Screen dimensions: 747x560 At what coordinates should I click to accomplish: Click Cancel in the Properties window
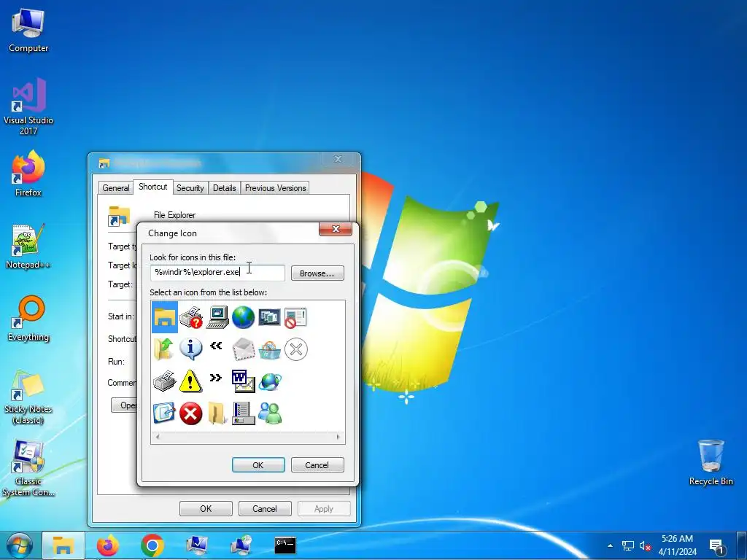pos(265,508)
